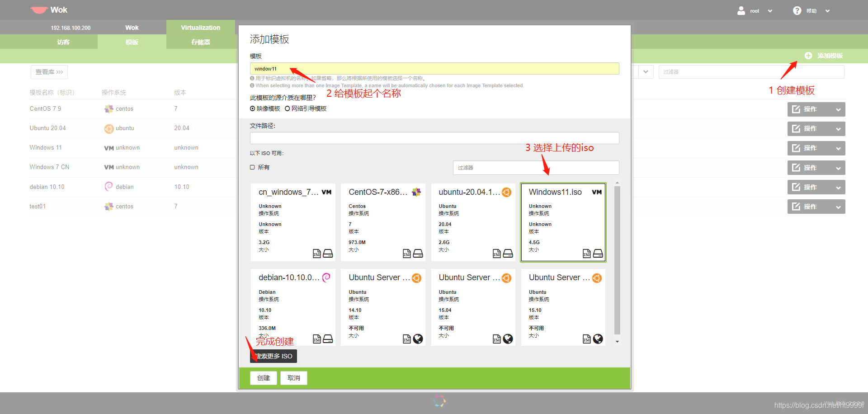
Task: Click the 文件路径 input field
Action: pyautogui.click(x=434, y=138)
